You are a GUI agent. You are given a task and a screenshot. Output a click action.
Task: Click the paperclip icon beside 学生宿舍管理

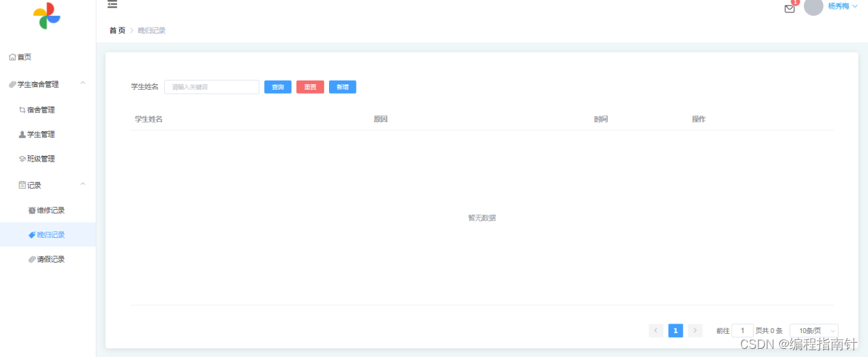(12, 84)
